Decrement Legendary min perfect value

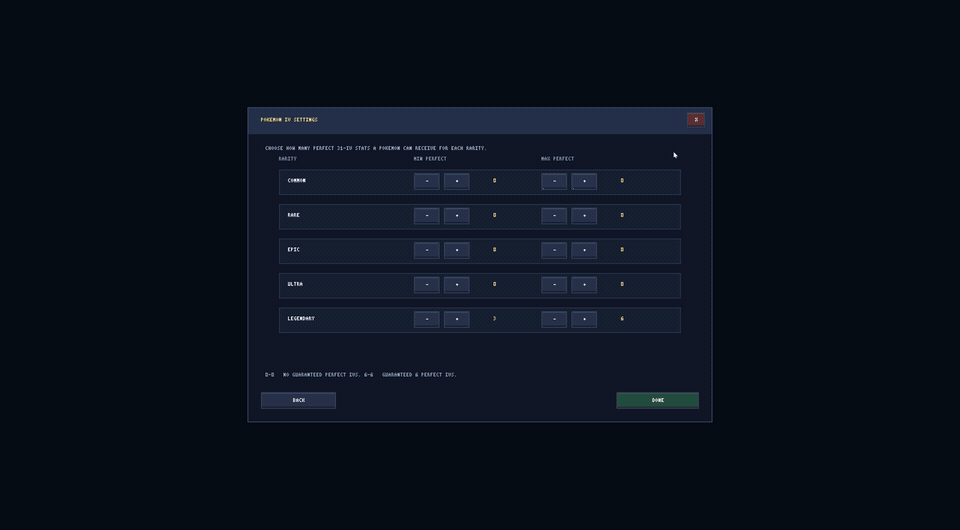click(426, 319)
